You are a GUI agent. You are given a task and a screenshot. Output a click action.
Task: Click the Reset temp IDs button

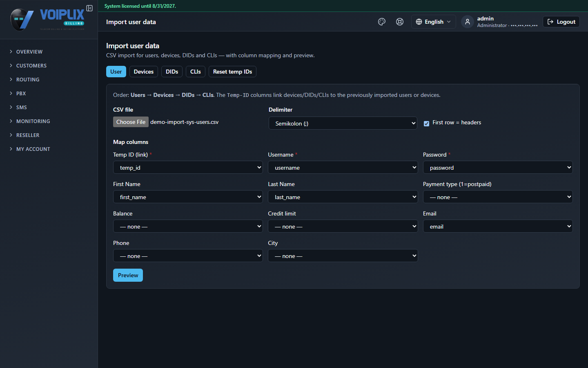point(232,72)
